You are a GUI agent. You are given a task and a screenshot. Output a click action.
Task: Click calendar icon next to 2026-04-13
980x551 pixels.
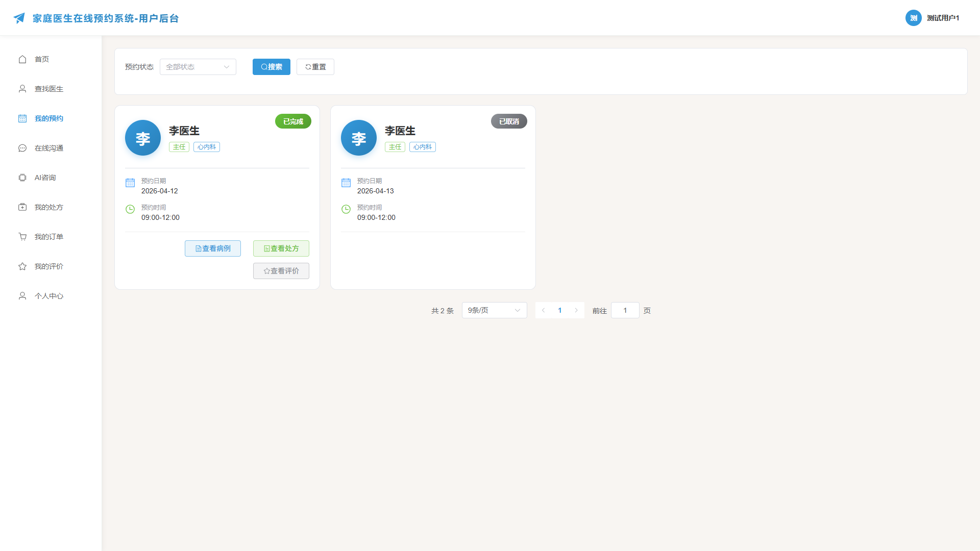click(x=346, y=183)
